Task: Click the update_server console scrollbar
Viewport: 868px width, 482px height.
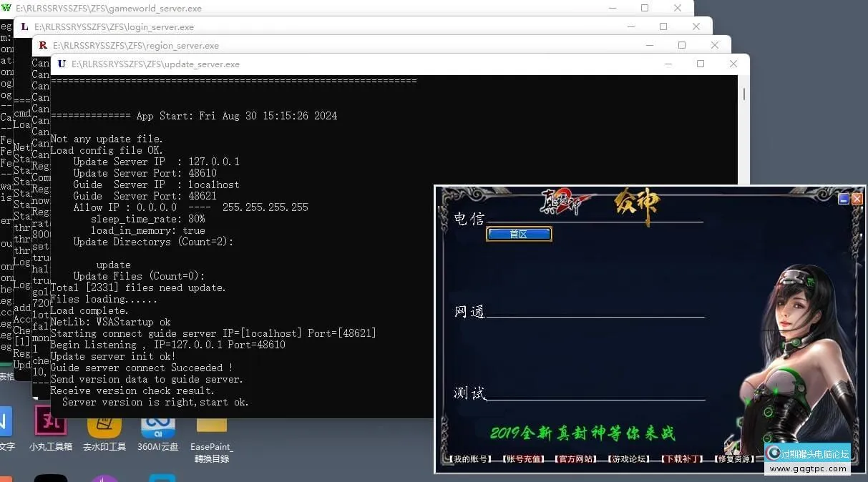Action: (744, 94)
